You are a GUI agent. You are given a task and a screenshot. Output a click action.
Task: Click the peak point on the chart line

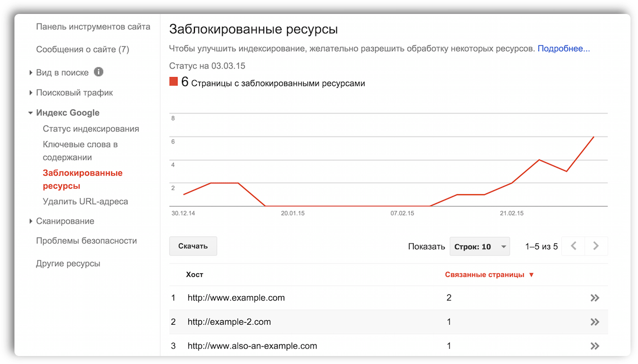tap(594, 136)
